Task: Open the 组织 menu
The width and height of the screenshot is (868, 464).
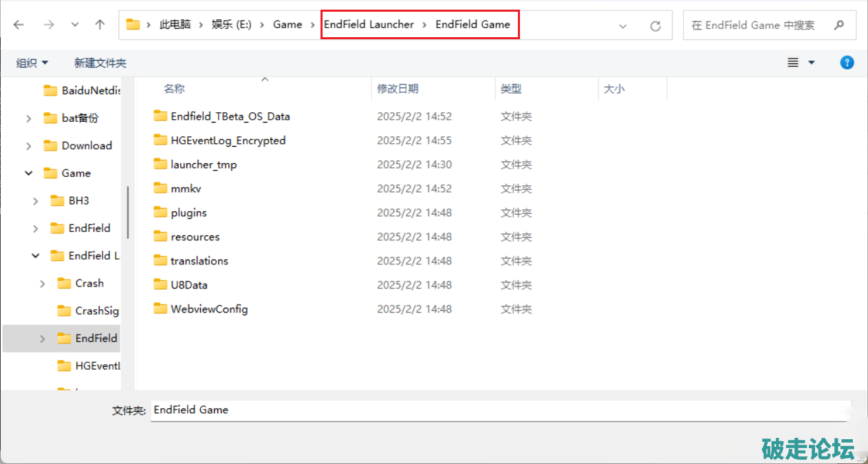Action: [x=32, y=63]
